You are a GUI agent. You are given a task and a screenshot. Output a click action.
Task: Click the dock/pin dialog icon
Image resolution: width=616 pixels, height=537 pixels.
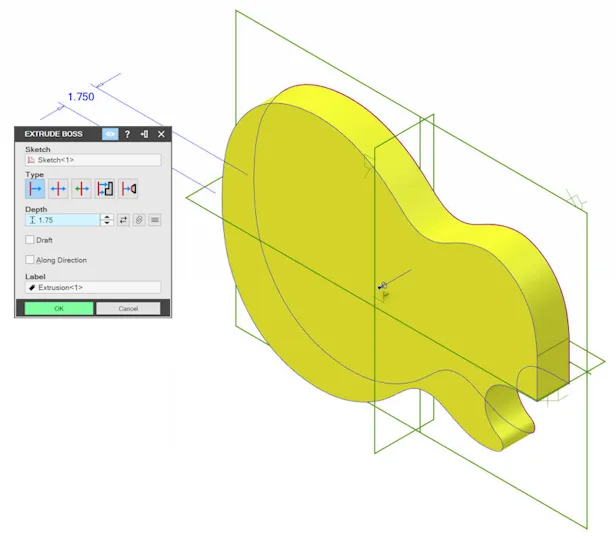(x=144, y=134)
